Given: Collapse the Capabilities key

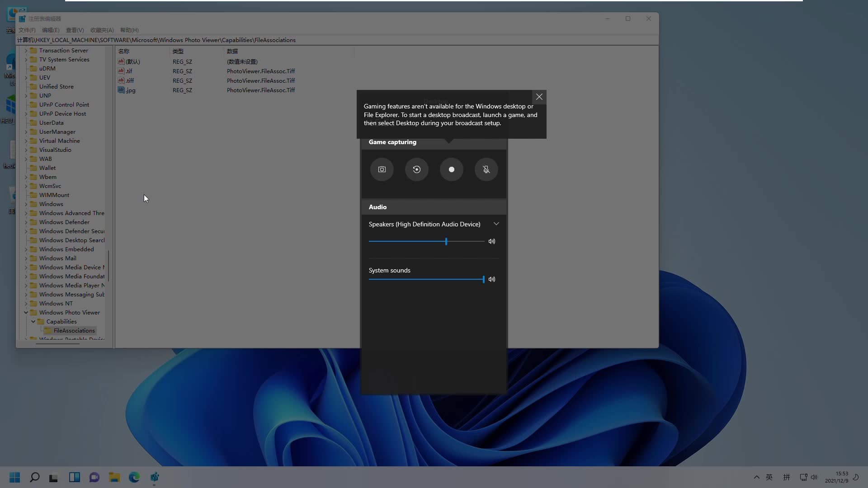Looking at the screenshot, I should point(33,321).
